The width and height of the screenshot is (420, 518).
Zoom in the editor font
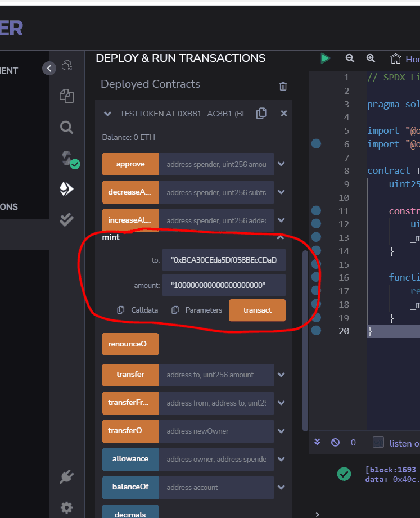371,58
